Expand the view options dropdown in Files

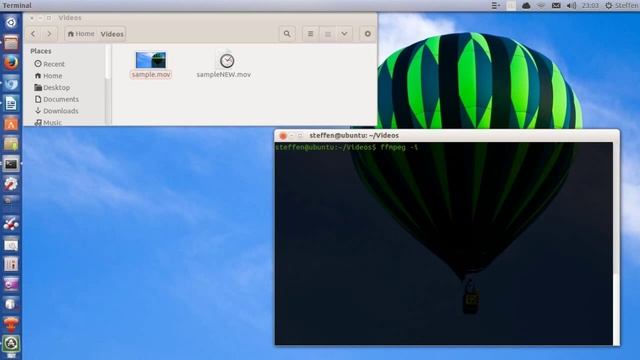click(344, 34)
